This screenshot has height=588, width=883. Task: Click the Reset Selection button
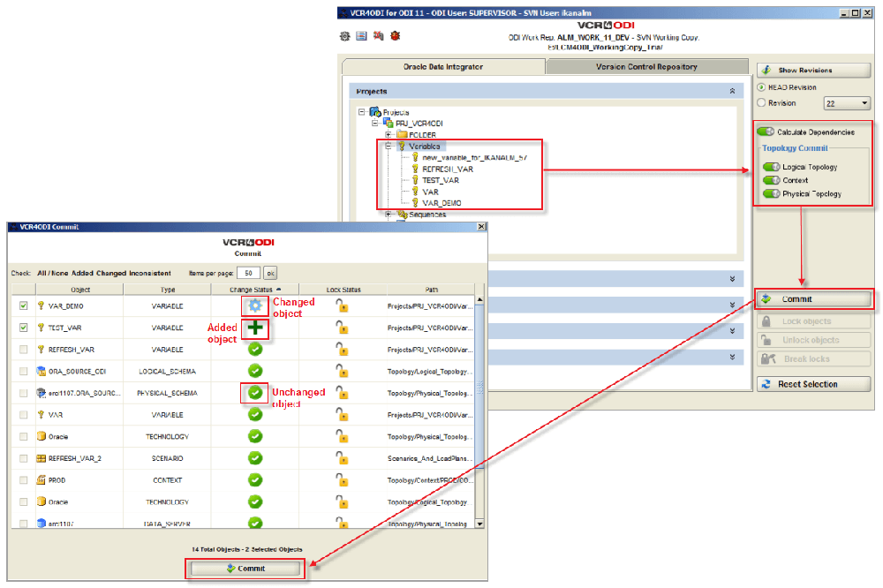pyautogui.click(x=814, y=384)
